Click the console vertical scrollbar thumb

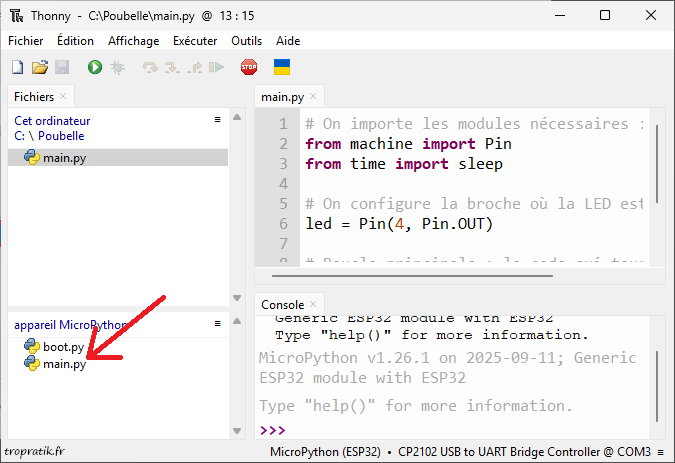(x=657, y=386)
